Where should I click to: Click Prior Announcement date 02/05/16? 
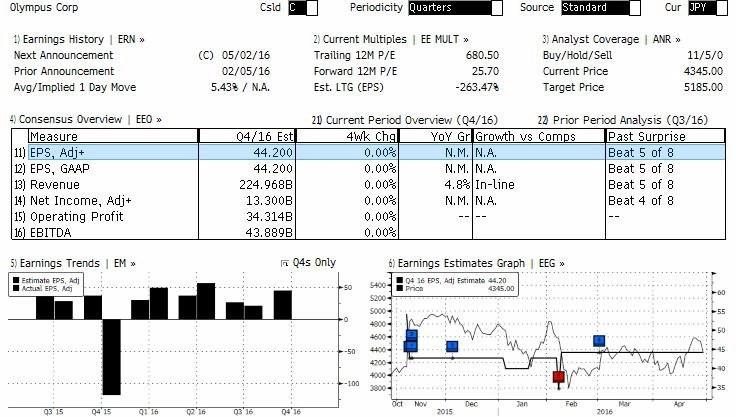point(246,71)
